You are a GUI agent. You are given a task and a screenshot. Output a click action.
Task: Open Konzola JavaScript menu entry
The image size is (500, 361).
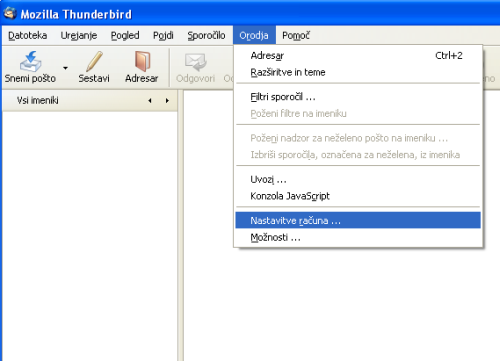click(358, 196)
